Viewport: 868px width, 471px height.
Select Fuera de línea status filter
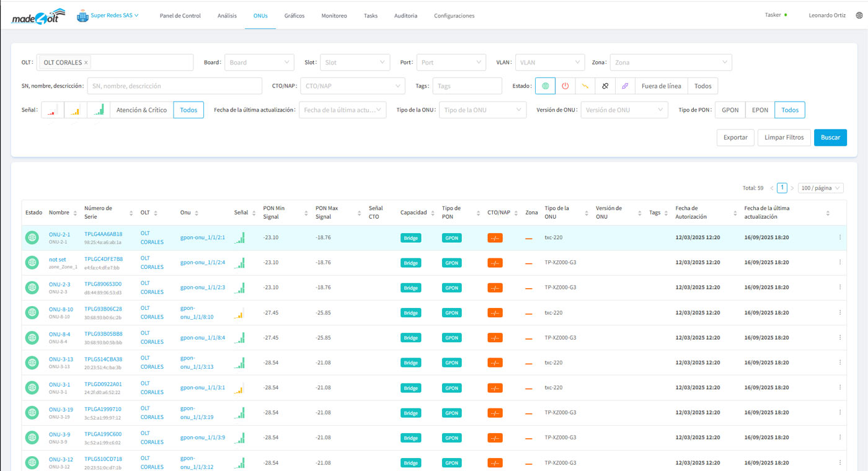661,86
